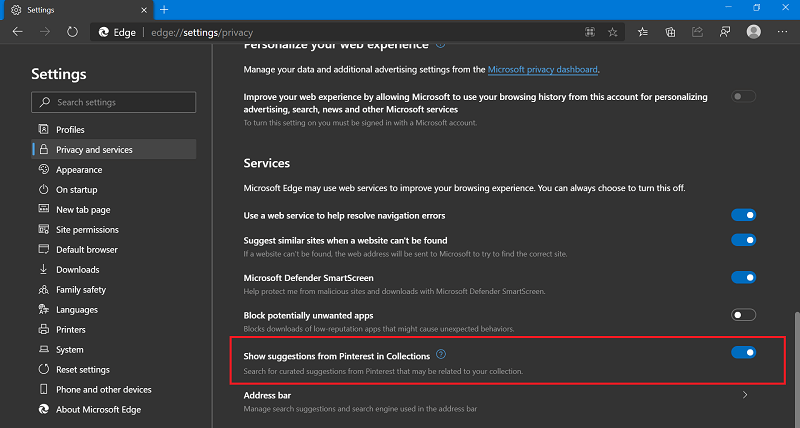Enable Block potentially unwanted apps
The height and width of the screenshot is (428, 800).
(743, 315)
